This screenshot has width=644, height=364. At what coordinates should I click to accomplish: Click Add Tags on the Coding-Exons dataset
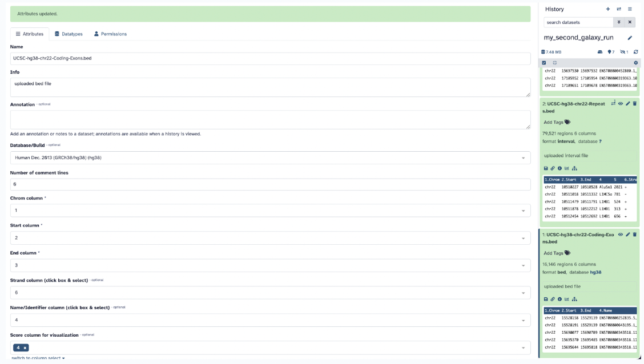click(557, 253)
